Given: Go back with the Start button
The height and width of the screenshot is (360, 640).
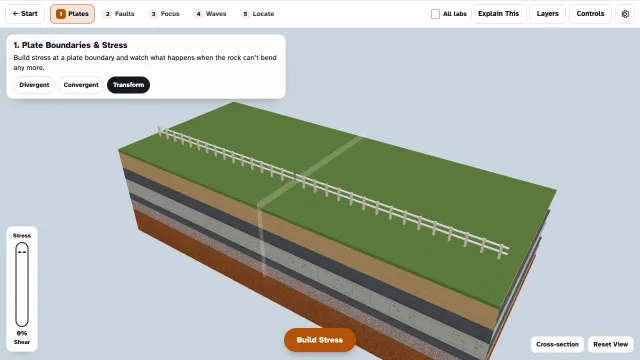Looking at the screenshot, I should 25,14.
